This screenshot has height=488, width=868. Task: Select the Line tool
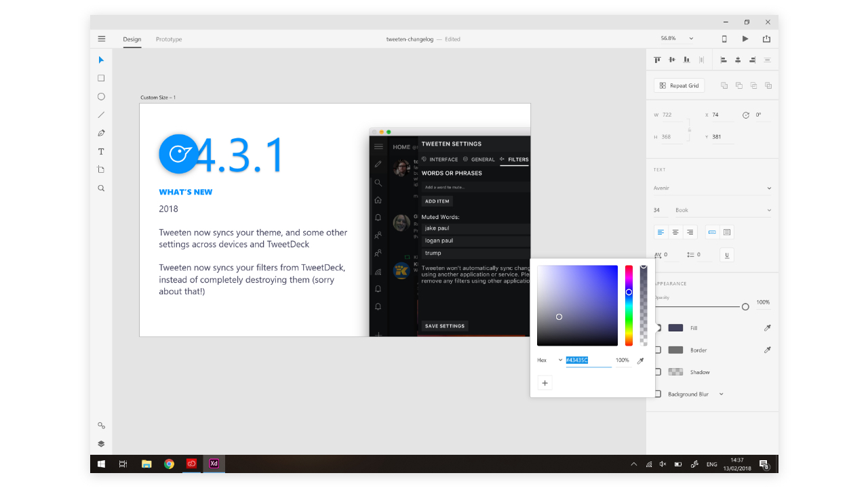point(101,115)
